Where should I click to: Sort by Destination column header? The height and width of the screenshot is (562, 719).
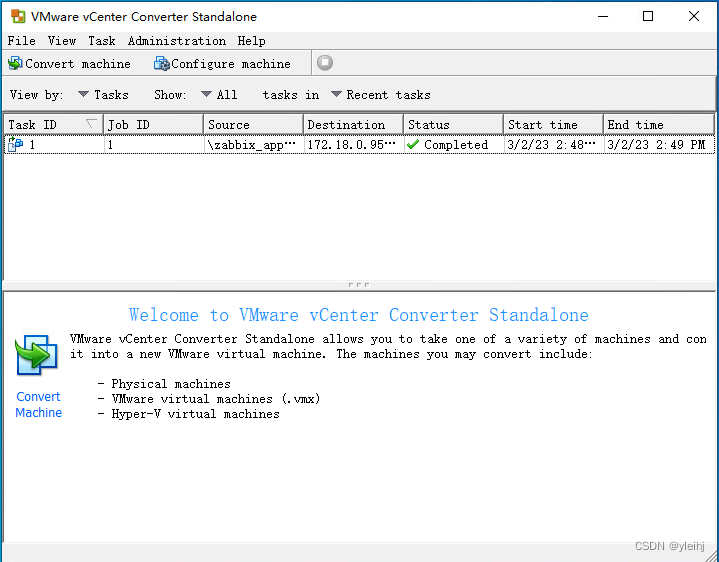pyautogui.click(x=354, y=125)
